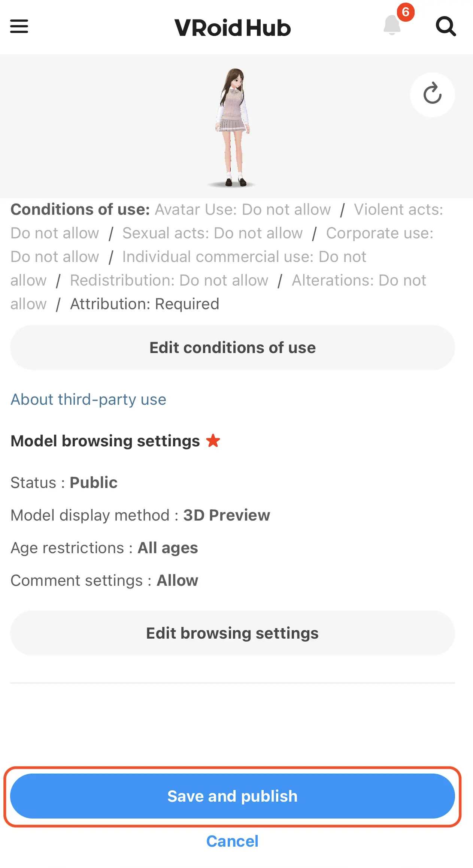
Task: Click the Edit browsing settings button
Action: click(232, 633)
